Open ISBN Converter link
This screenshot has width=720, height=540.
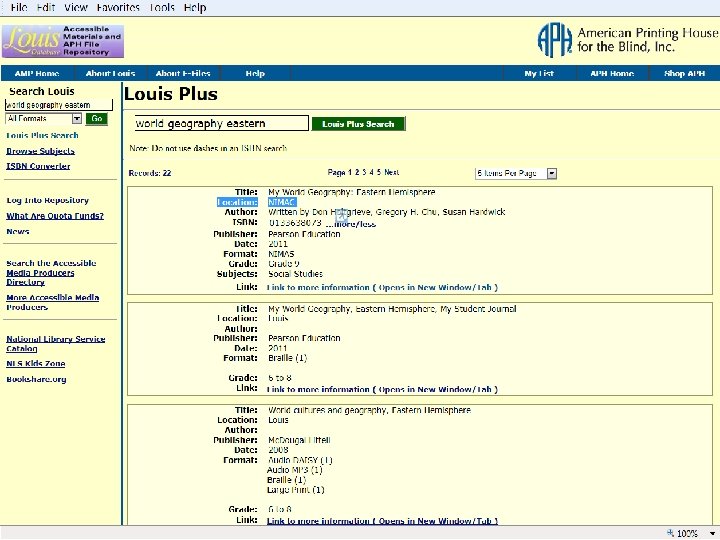[38, 166]
